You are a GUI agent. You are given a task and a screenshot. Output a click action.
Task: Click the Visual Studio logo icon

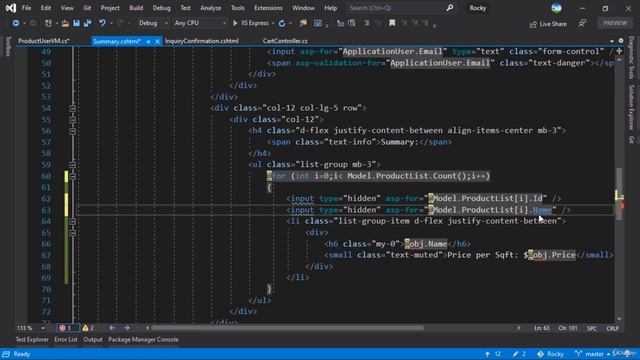(10, 8)
